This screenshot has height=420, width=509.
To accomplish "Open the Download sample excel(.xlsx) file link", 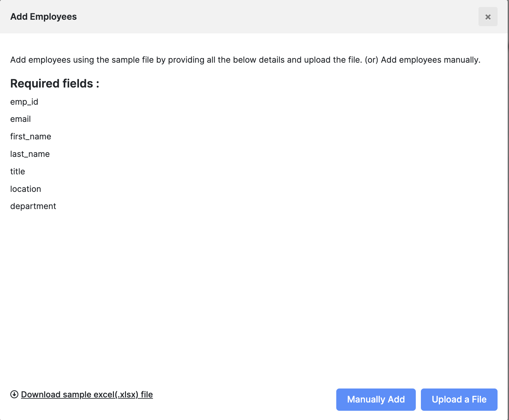I will [x=87, y=395].
